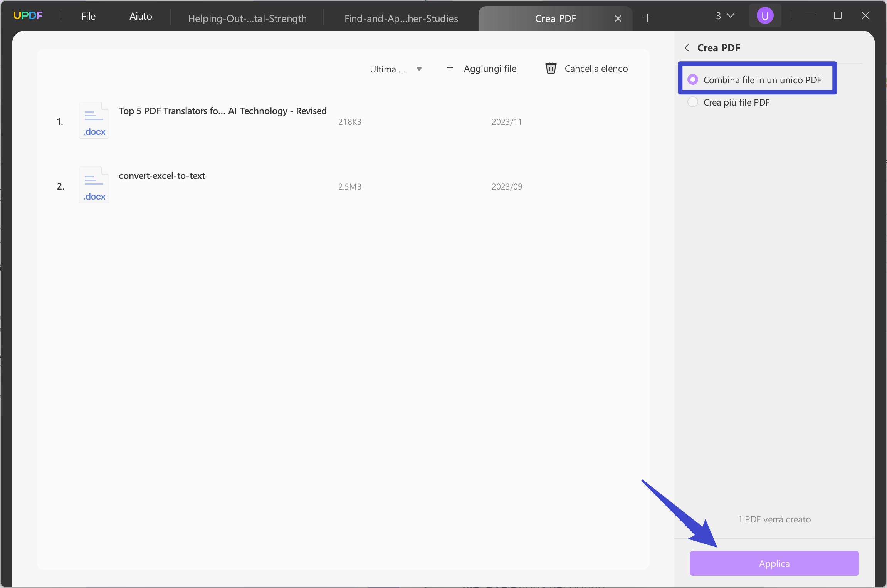Go back from Crea PDF panel
Viewport: 887px width, 588px height.
pyautogui.click(x=687, y=48)
